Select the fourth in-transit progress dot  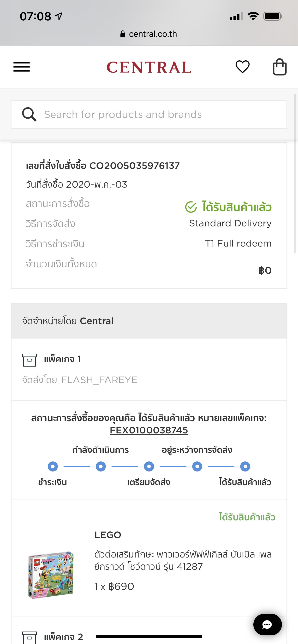click(x=197, y=466)
